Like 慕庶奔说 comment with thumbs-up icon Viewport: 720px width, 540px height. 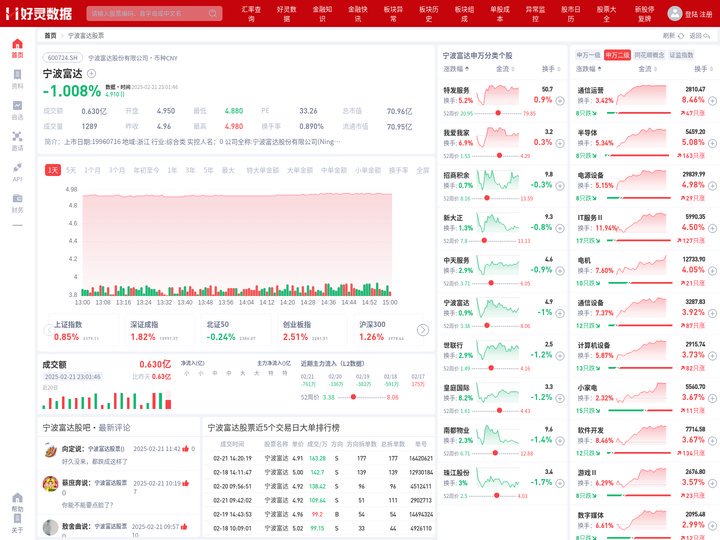[x=186, y=483]
